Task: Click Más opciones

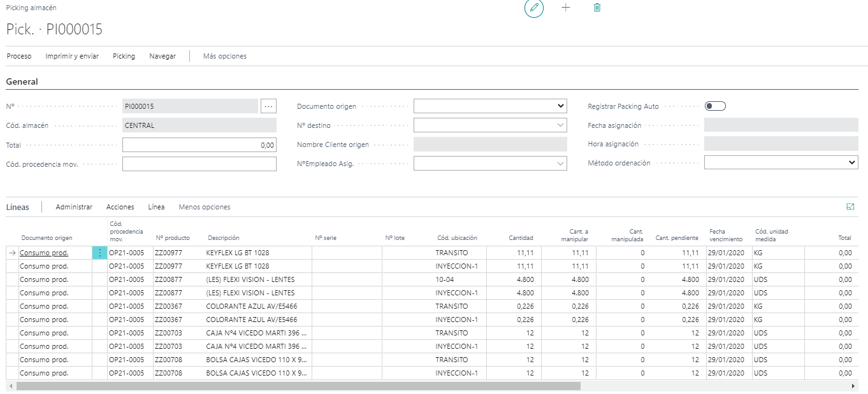Action: coord(225,56)
